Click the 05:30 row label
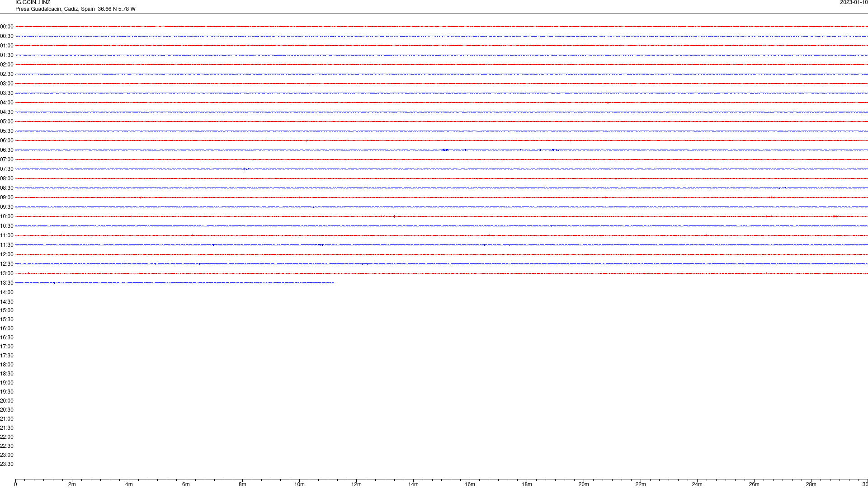868x488 pixels. click(7, 131)
